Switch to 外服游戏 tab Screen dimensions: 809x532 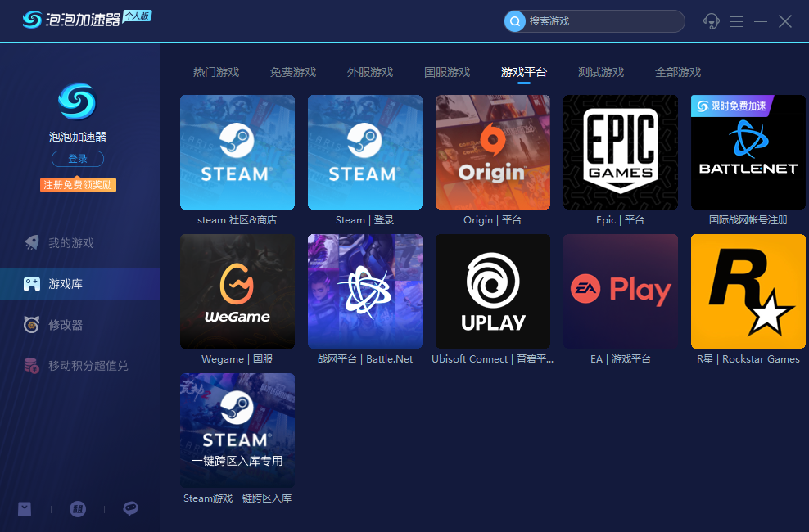(370, 72)
